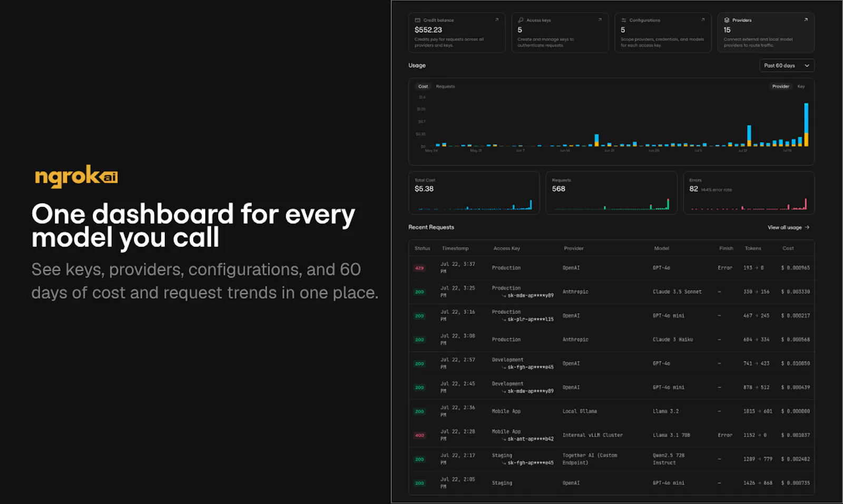
Task: Select the Llama 3.1 70B model cell
Action: click(671, 436)
